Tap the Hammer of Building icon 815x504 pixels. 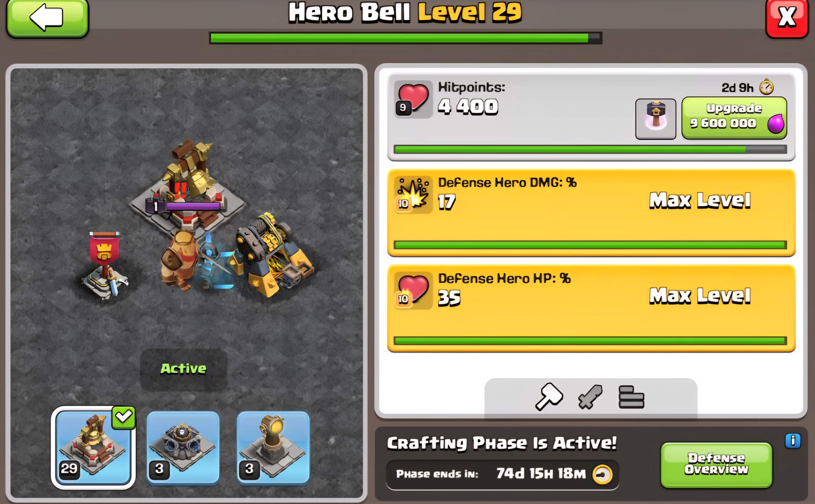click(x=655, y=119)
